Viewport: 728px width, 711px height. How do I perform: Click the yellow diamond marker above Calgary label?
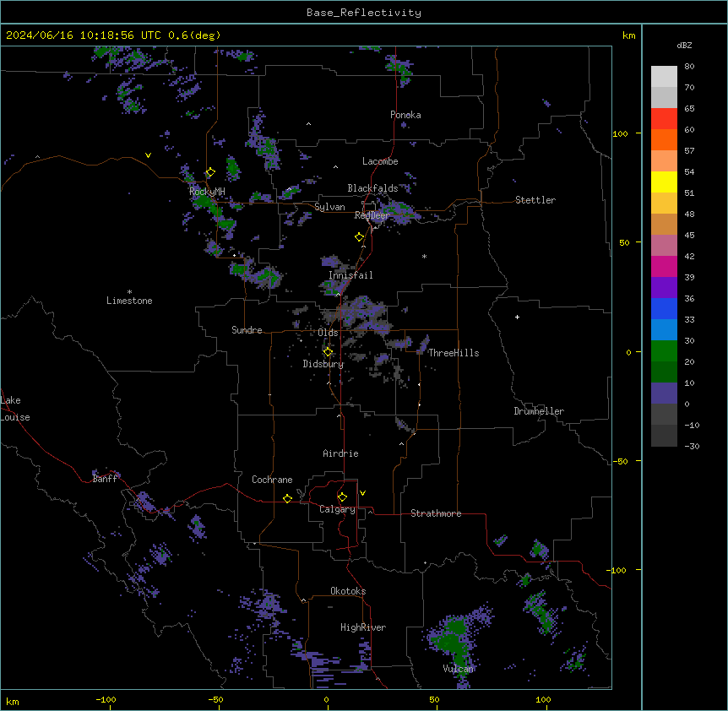(x=342, y=497)
